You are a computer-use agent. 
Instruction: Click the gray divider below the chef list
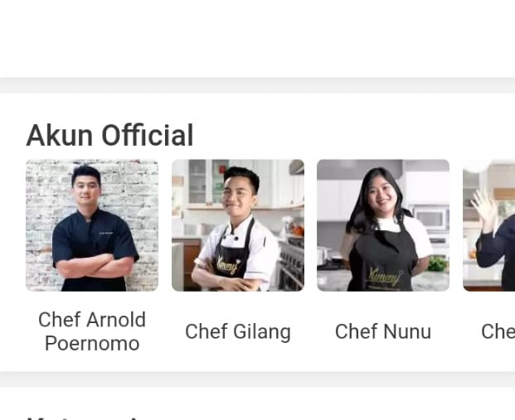[257, 379]
